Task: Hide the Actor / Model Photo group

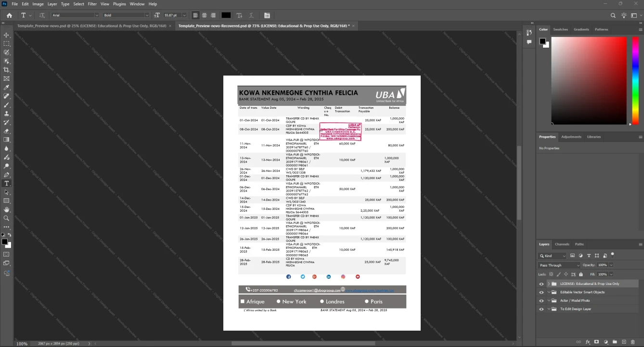Action: tap(541, 300)
